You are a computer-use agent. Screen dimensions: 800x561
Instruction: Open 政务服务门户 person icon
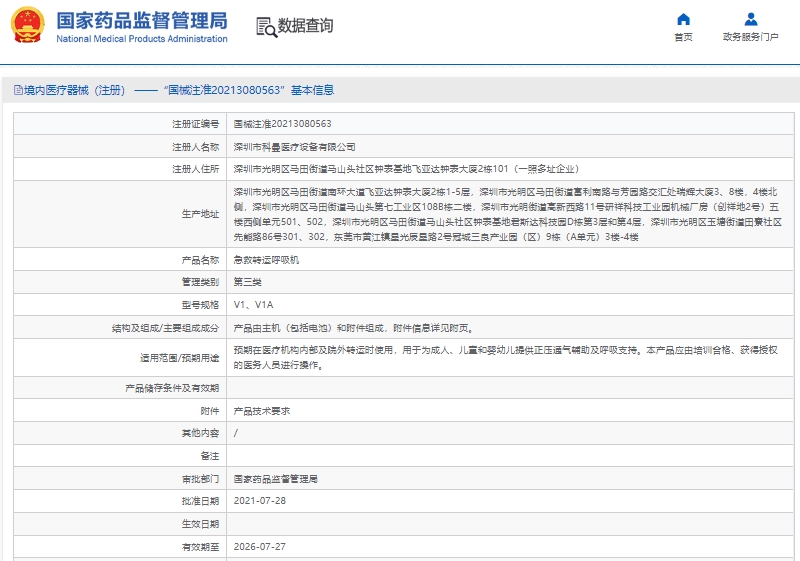point(751,19)
